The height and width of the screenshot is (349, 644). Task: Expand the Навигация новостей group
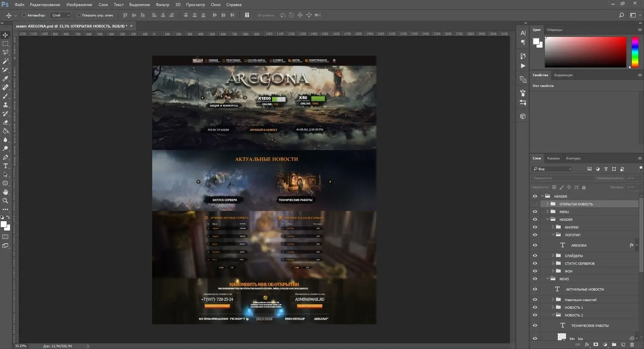[x=553, y=300]
